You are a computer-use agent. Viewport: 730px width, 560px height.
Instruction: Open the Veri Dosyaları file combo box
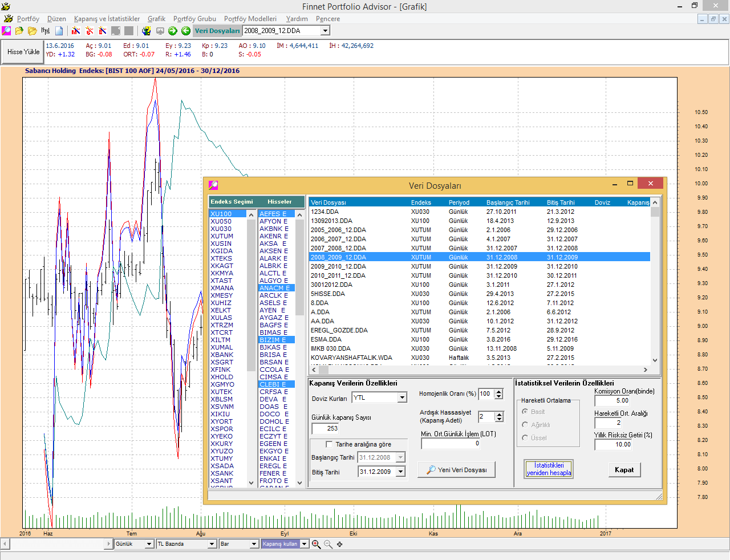click(x=326, y=31)
